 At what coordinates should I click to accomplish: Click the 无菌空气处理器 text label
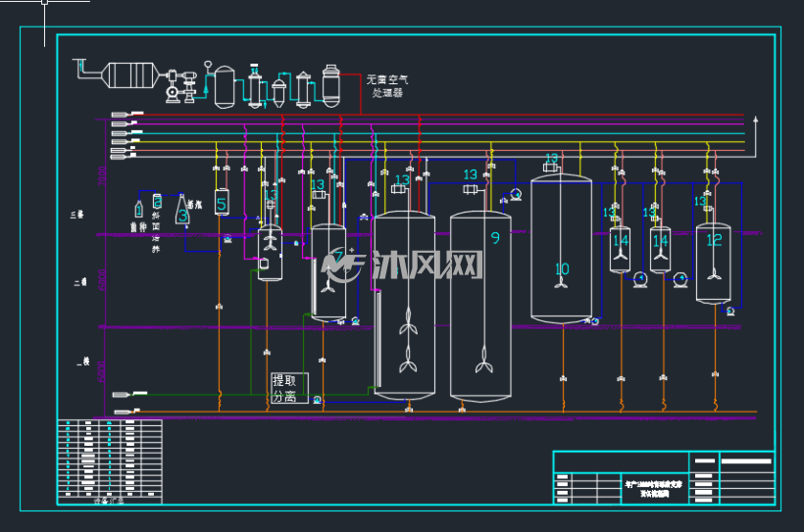pyautogui.click(x=387, y=86)
